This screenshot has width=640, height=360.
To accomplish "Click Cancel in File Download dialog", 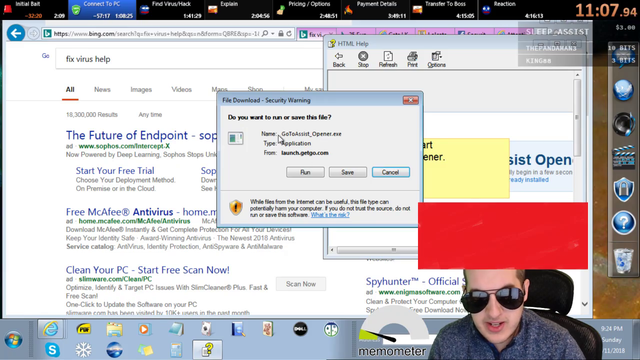I will point(391,172).
